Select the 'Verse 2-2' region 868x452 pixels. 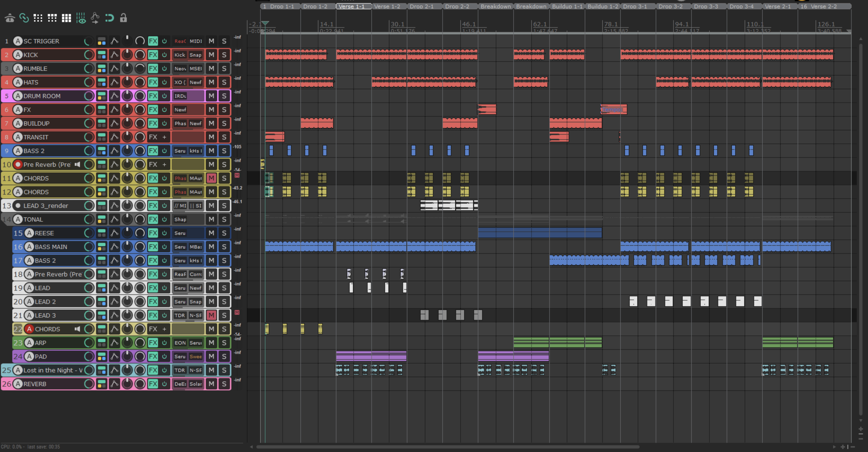tap(824, 6)
